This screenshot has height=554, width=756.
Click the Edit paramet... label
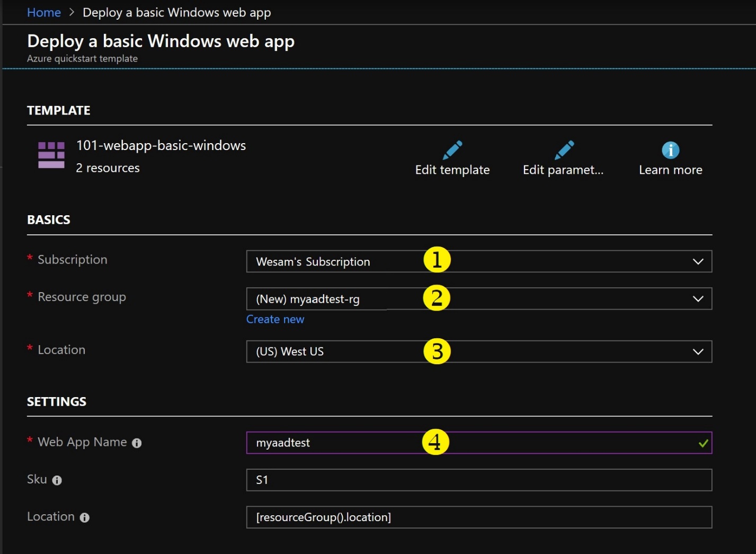563,170
